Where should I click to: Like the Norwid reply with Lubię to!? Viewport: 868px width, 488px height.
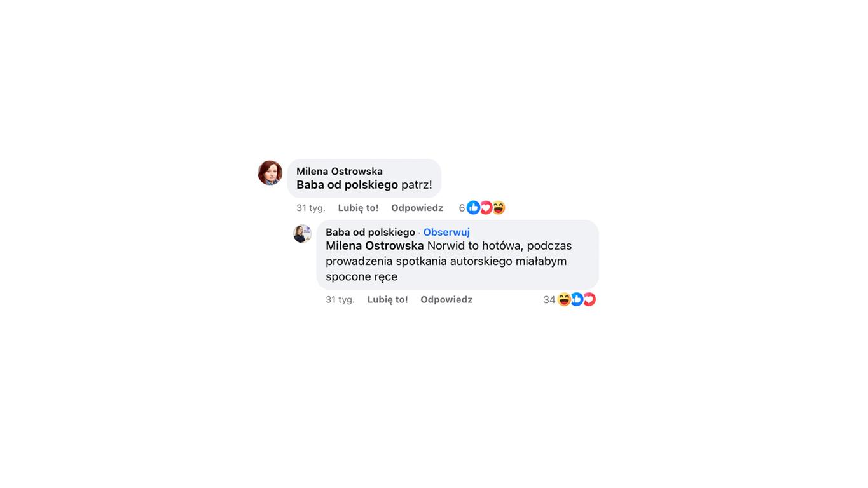tap(387, 299)
